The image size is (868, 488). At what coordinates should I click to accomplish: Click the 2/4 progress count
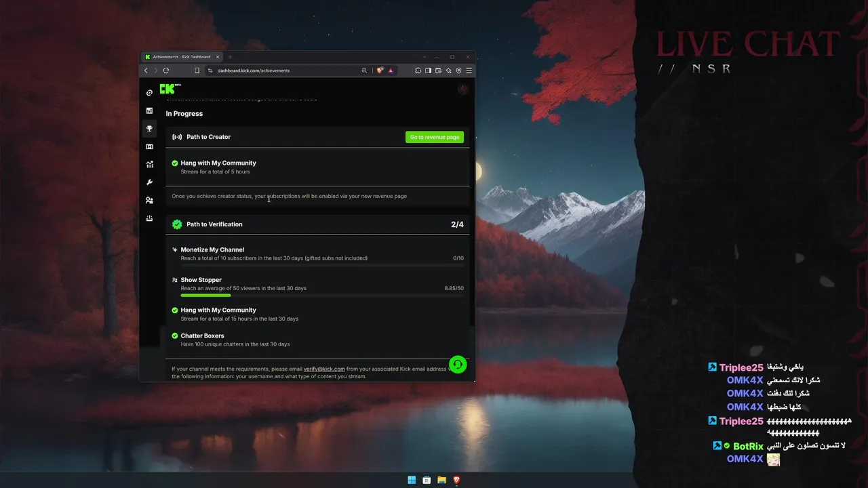(458, 224)
